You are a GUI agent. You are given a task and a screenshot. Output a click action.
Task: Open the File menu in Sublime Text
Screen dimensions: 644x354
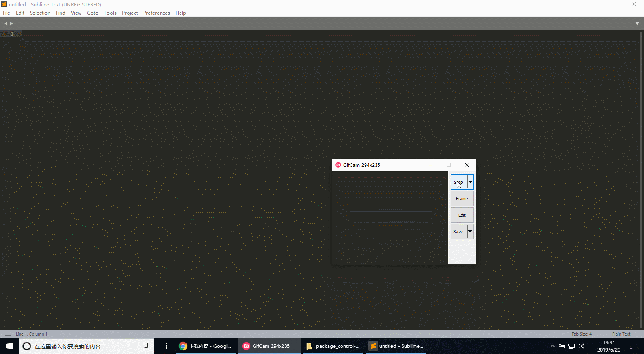coord(6,13)
